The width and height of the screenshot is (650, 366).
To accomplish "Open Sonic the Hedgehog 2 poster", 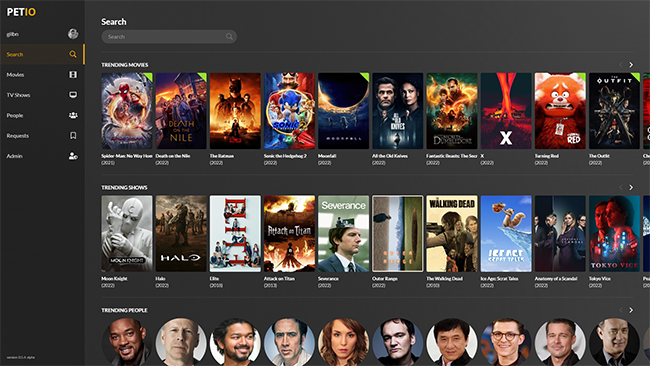I will click(x=289, y=111).
